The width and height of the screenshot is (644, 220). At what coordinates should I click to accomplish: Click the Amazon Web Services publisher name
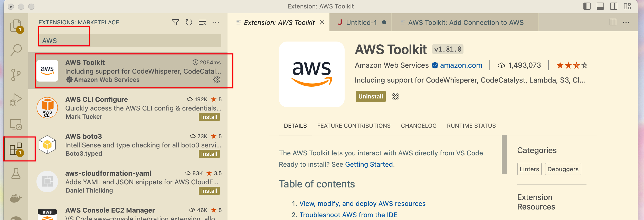(392, 65)
